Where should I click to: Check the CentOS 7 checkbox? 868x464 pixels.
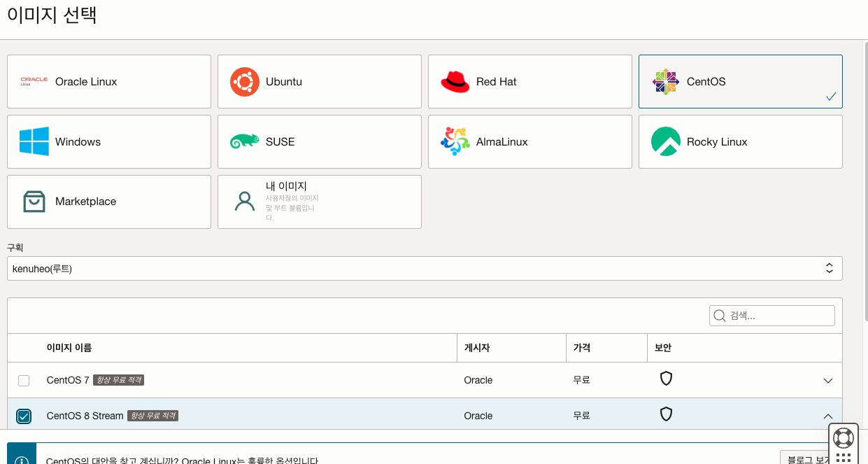pos(24,381)
